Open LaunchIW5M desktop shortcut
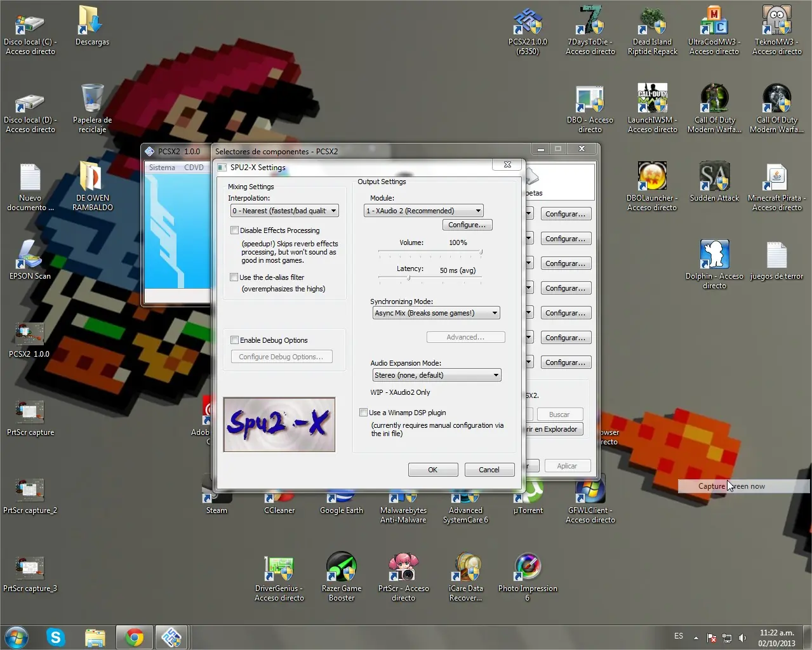The image size is (812, 650). point(653,109)
